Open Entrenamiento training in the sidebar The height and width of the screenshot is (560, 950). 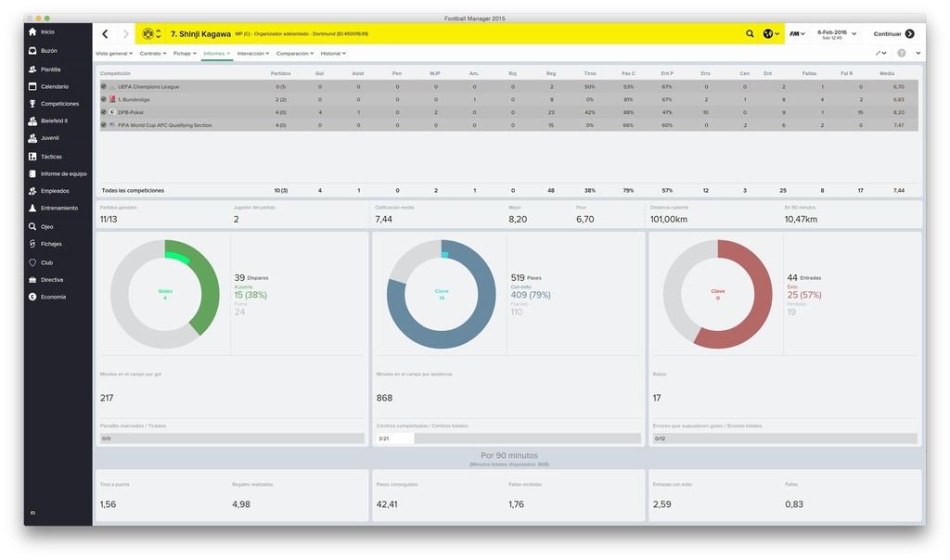point(53,208)
